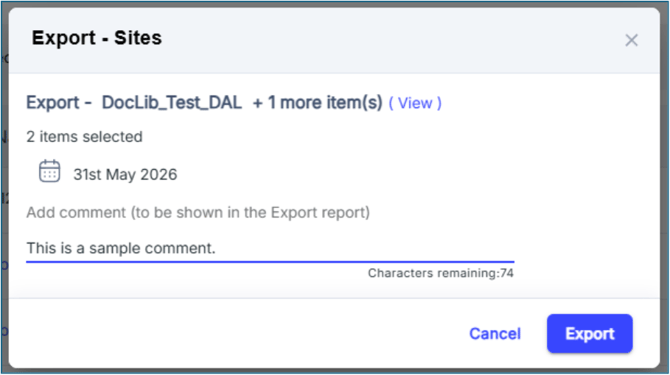Image resolution: width=670 pixels, height=375 pixels.
Task: Open the View link for selected items
Action: point(415,103)
